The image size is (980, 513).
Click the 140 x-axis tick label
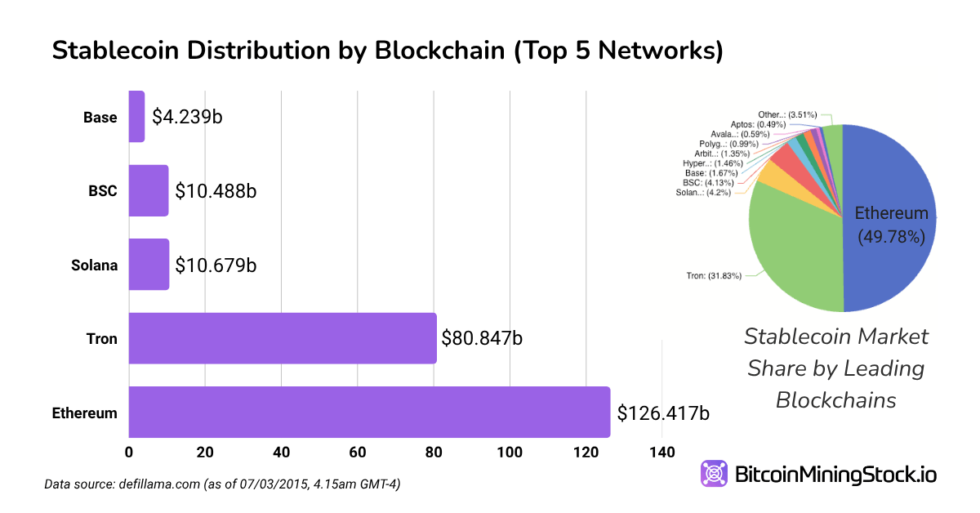point(661,453)
